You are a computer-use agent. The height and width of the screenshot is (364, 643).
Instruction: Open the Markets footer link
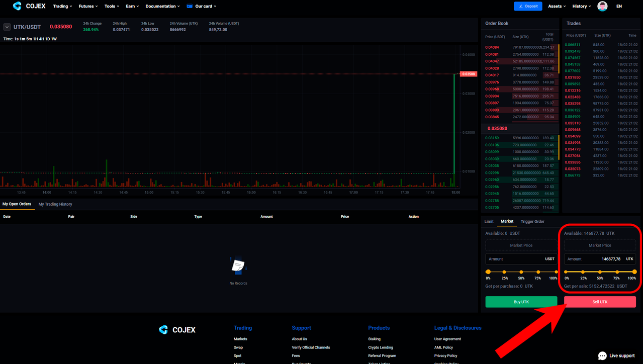(240, 339)
